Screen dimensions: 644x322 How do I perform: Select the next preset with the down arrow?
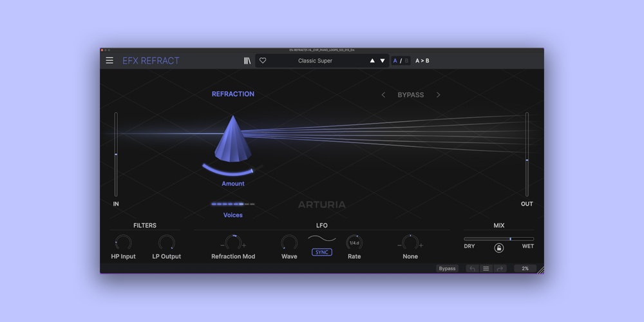tap(383, 61)
